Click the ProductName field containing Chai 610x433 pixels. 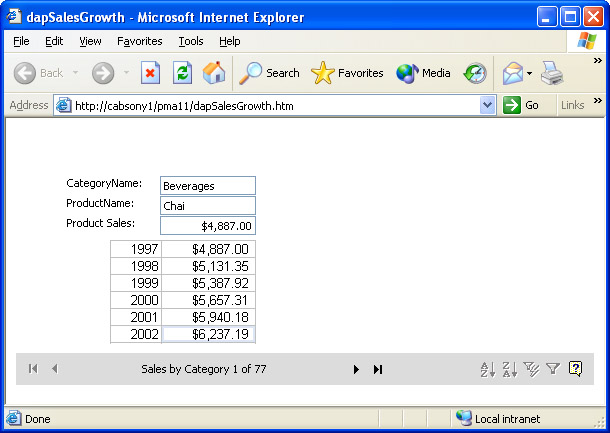(208, 205)
